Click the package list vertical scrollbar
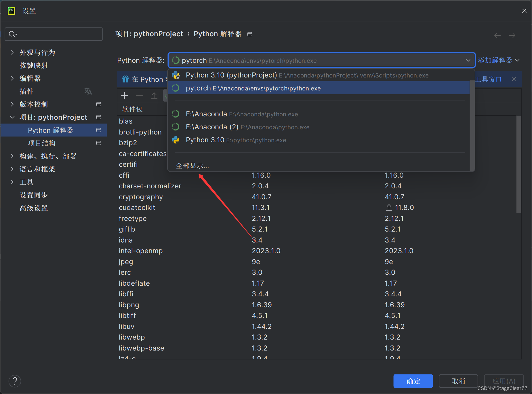Screen dimensions: 532x394 518,164
